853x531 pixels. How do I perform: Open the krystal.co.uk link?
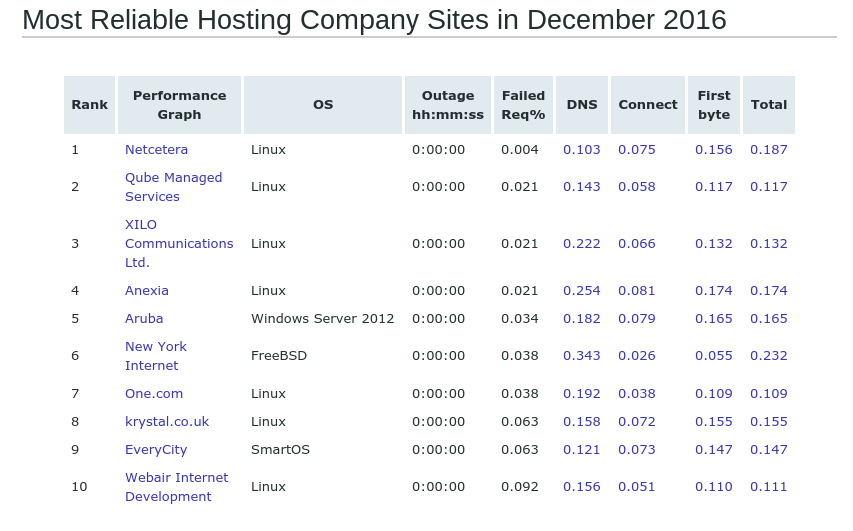click(167, 422)
